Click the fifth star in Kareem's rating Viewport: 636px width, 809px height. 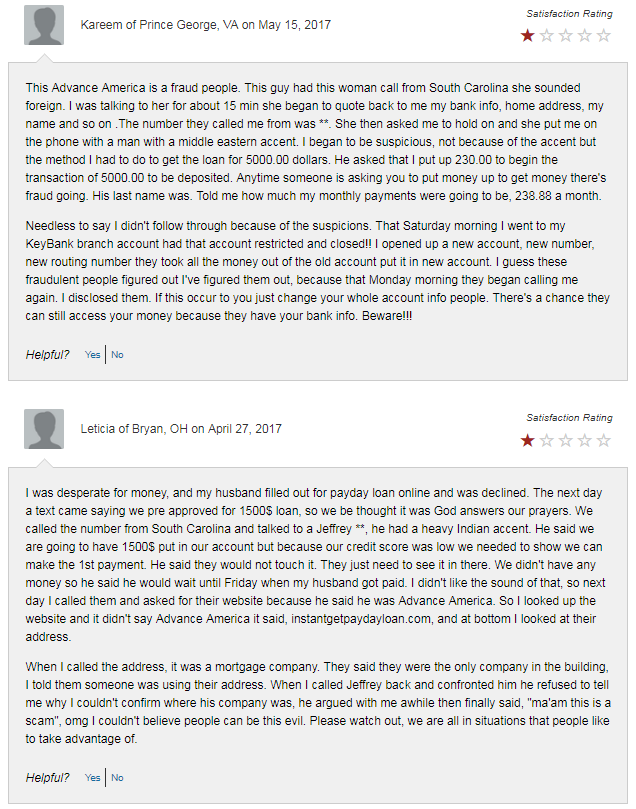pos(604,36)
